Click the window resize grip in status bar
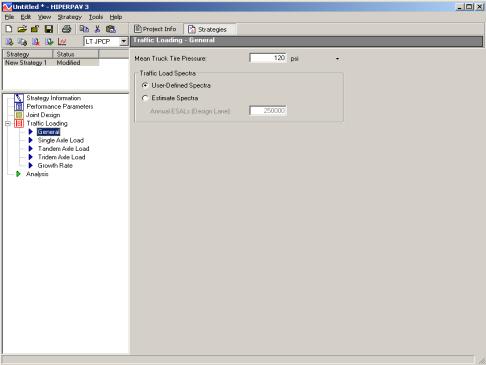This screenshot has height=365, width=486. pyautogui.click(x=482, y=360)
